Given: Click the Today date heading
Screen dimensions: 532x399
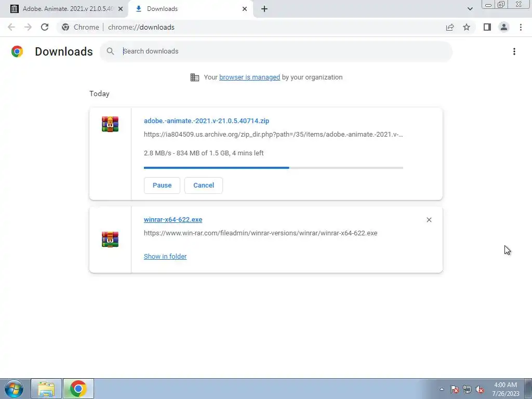Looking at the screenshot, I should [x=99, y=94].
